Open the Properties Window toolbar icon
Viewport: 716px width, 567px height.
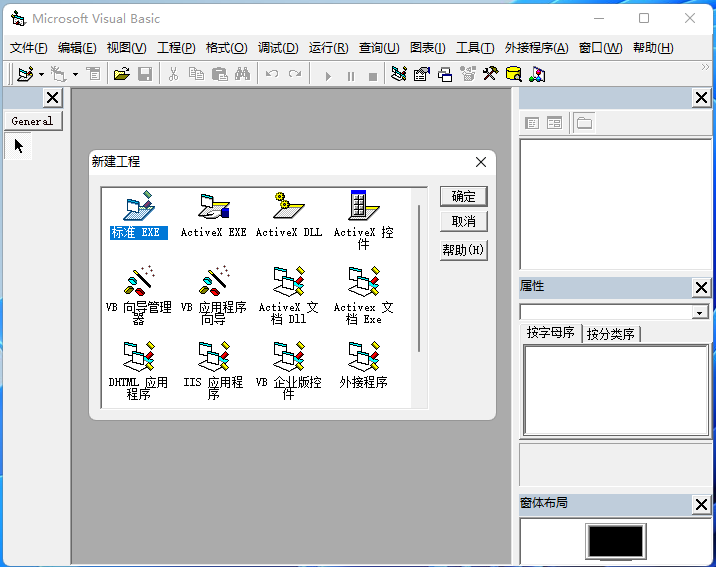422,74
